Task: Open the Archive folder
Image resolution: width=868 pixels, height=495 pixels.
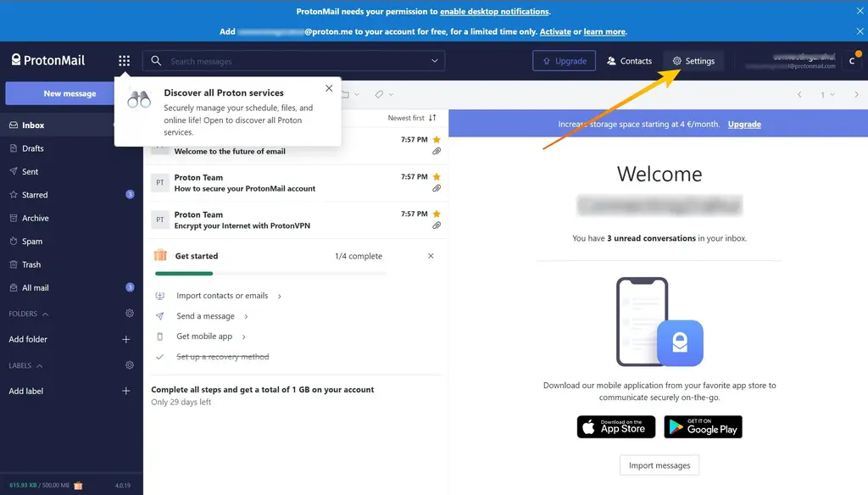Action: [71, 218]
